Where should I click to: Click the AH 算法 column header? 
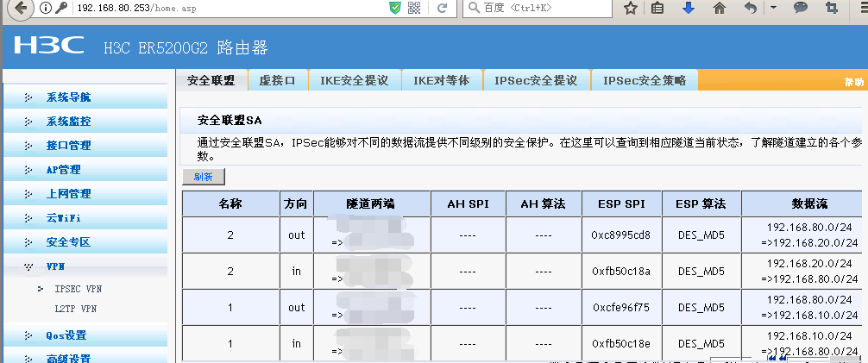coord(543,203)
